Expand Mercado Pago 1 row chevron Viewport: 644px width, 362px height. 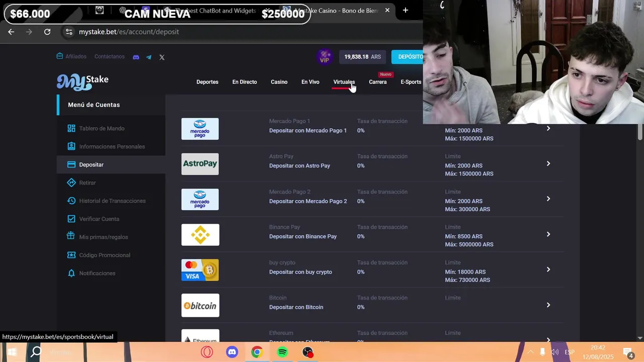point(548,129)
